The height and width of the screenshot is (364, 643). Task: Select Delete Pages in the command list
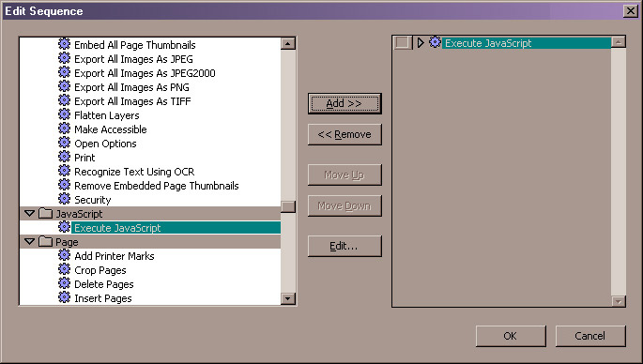tap(104, 284)
